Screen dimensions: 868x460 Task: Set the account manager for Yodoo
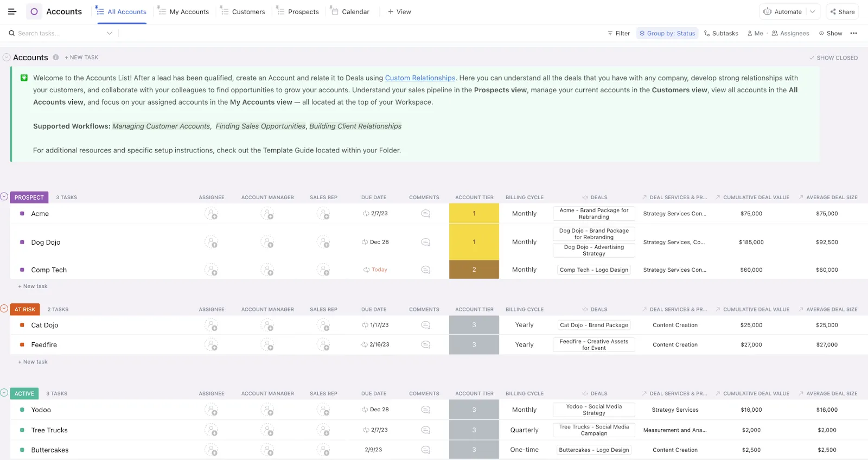click(267, 410)
